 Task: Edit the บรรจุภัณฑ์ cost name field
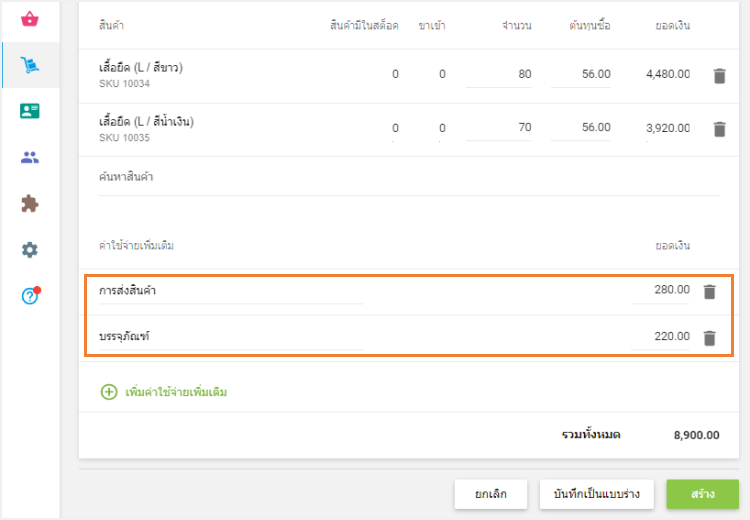click(230, 337)
